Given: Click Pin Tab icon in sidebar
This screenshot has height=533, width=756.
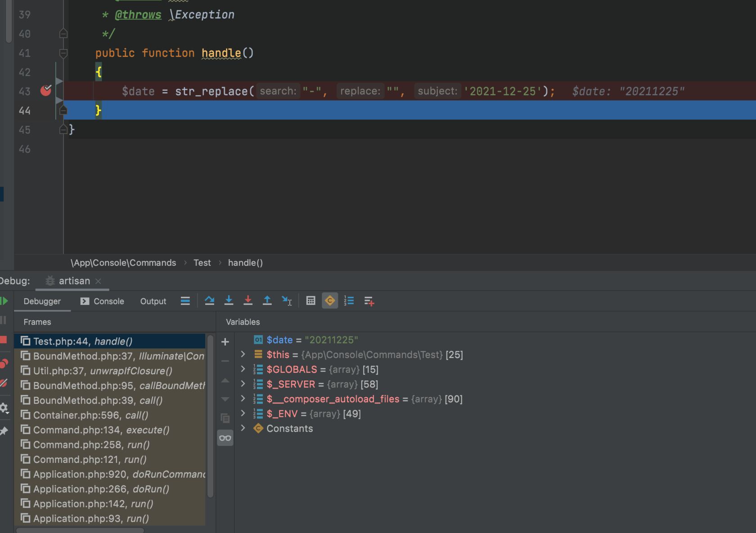Looking at the screenshot, I should (x=4, y=431).
